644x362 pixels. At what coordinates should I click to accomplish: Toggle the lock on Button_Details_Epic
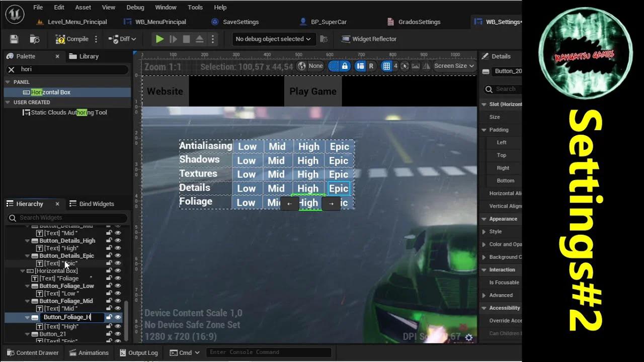(x=109, y=255)
